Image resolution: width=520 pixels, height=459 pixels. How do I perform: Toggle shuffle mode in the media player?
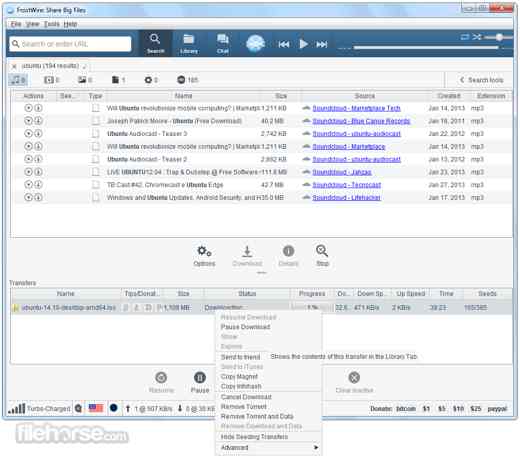point(477,37)
